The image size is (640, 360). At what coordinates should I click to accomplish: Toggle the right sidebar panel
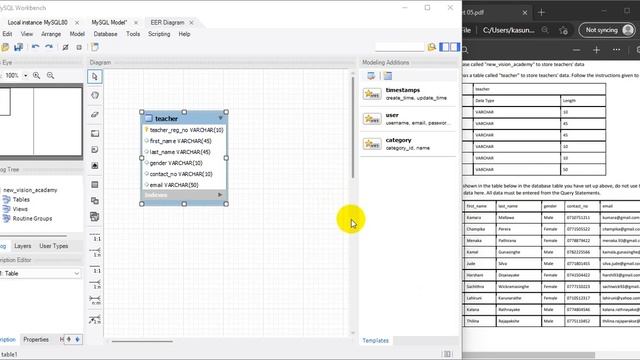(x=454, y=47)
